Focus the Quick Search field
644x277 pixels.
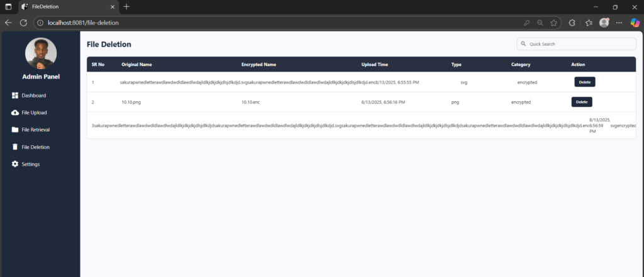576,44
